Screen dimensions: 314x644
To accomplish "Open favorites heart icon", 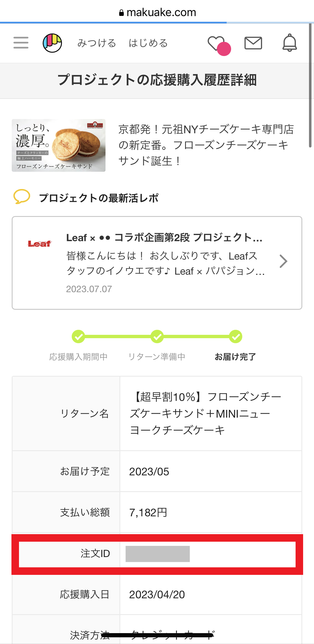I will (x=217, y=43).
